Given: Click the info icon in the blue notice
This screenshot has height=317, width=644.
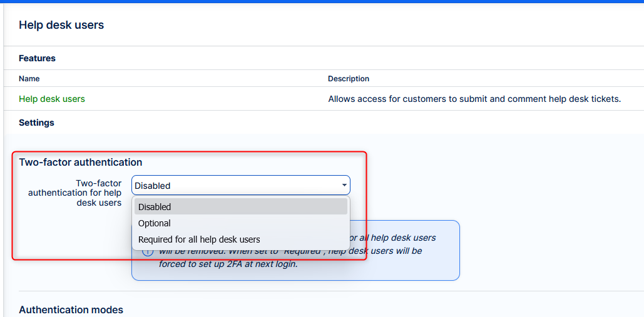Looking at the screenshot, I should click(x=148, y=251).
